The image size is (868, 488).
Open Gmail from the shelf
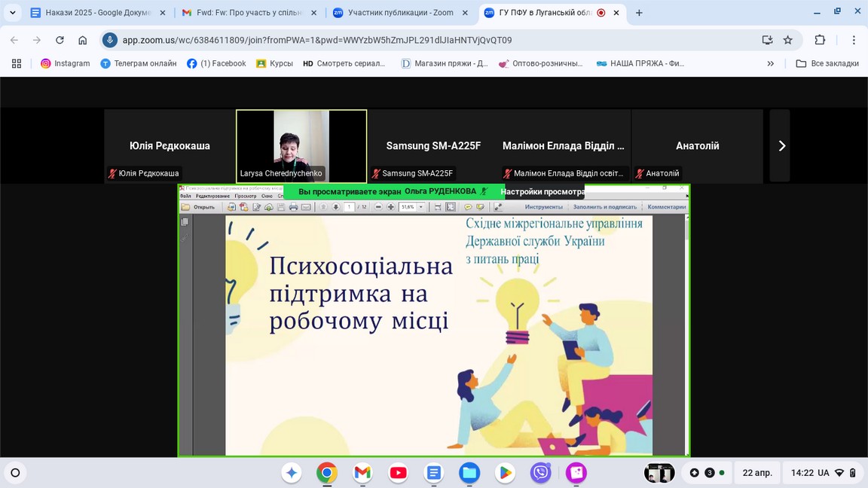(362, 473)
